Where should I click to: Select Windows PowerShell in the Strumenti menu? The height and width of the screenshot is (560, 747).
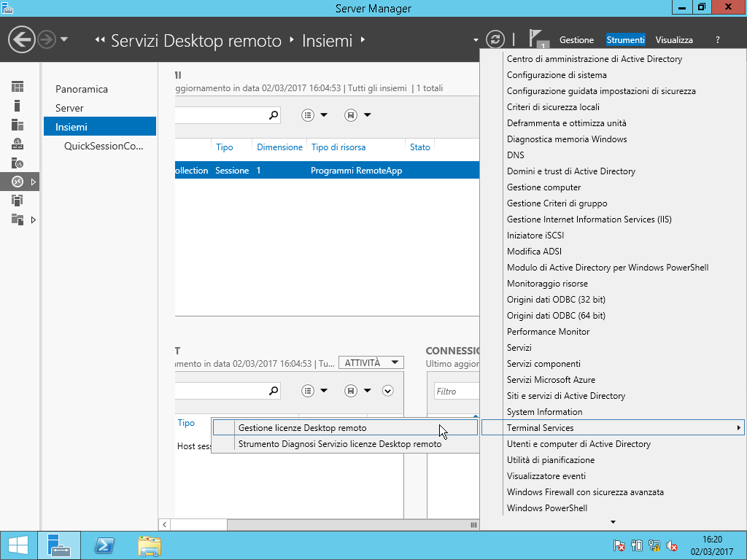[x=547, y=508]
